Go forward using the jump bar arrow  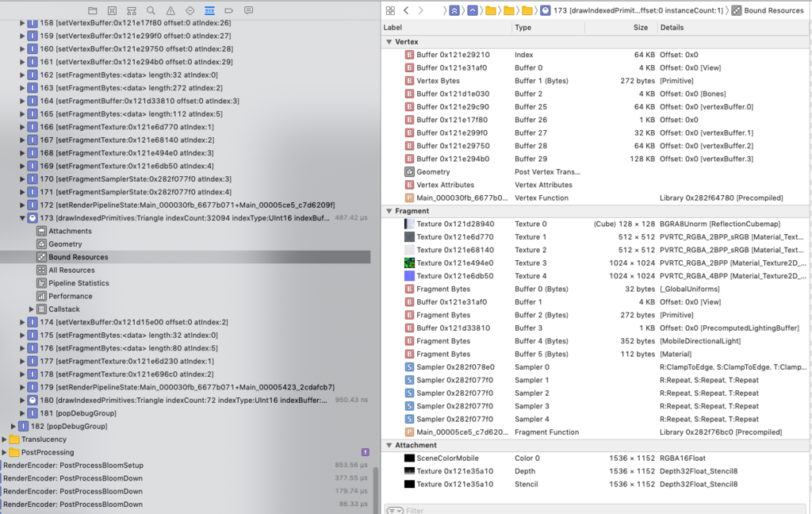420,10
